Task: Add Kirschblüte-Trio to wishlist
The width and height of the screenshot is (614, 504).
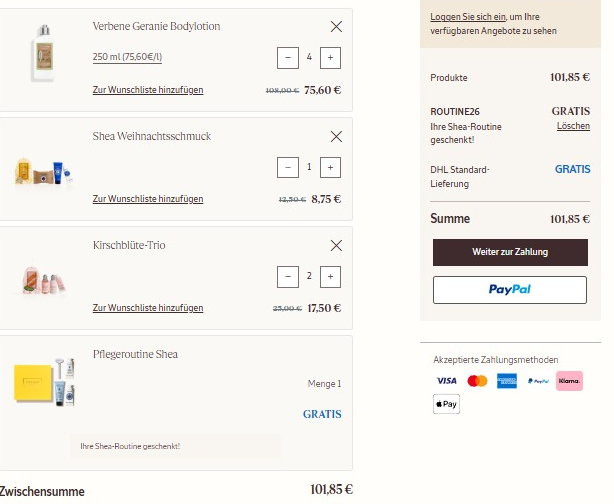Action: point(148,308)
